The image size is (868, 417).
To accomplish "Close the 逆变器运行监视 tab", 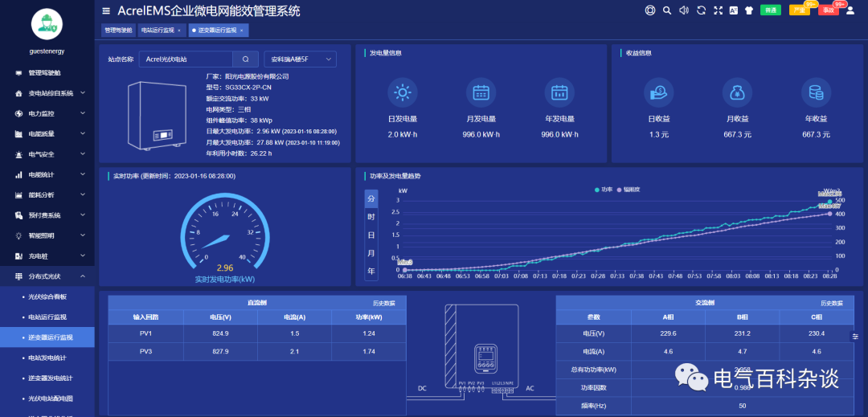I will 241,31.
